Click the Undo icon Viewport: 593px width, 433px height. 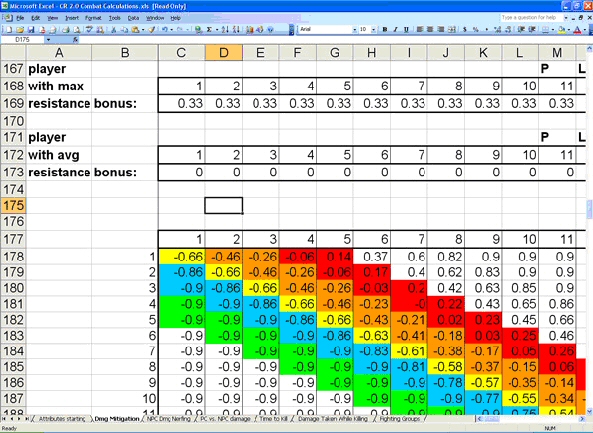[x=165, y=29]
